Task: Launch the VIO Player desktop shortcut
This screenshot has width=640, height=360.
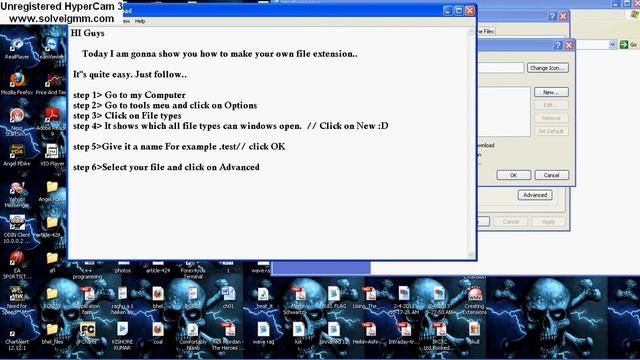Action: coord(52,151)
